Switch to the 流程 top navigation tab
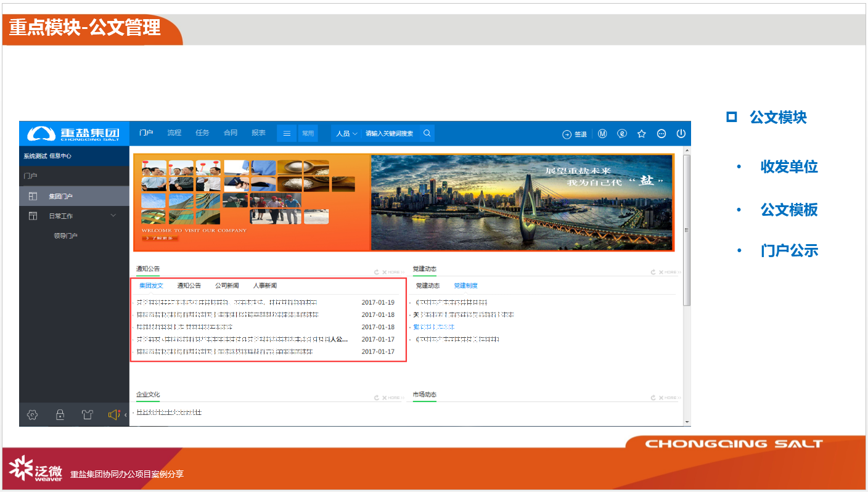 pyautogui.click(x=174, y=133)
